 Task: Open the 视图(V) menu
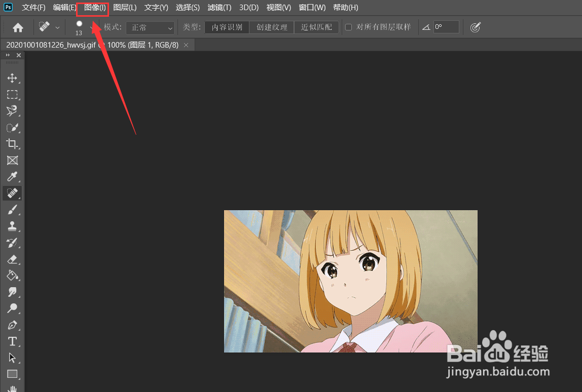[279, 8]
